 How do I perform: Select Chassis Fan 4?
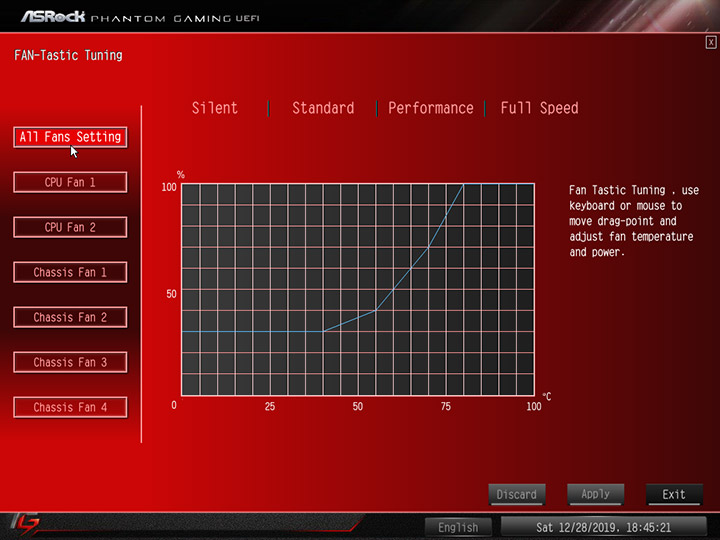(x=70, y=407)
